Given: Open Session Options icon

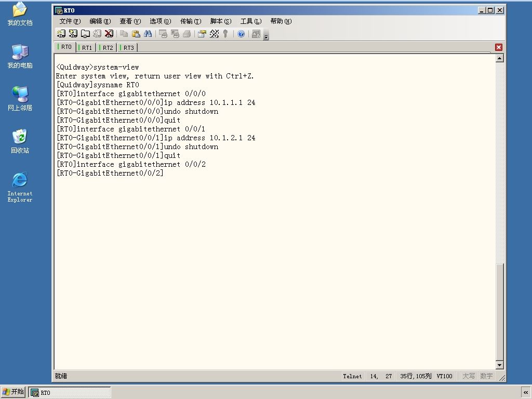Looking at the screenshot, I should click(202, 34).
